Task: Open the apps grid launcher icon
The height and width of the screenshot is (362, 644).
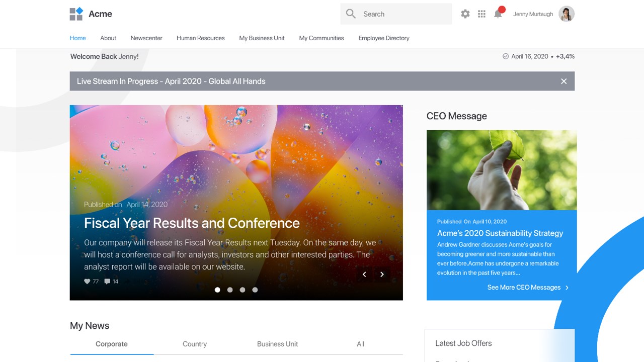Action: (x=481, y=14)
